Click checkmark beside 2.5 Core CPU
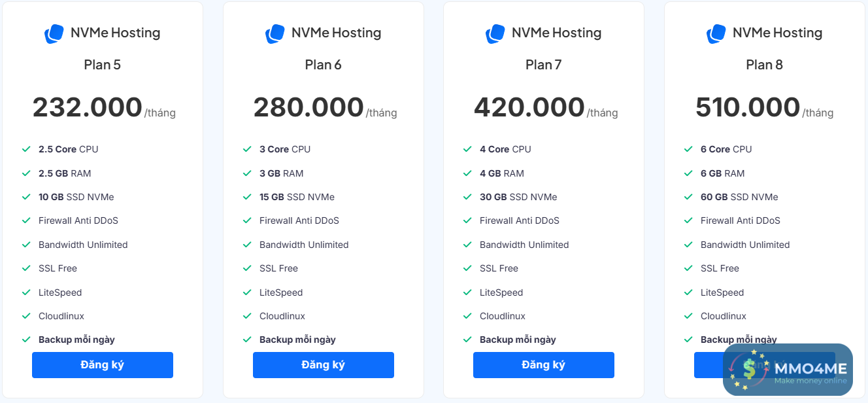 [26, 149]
